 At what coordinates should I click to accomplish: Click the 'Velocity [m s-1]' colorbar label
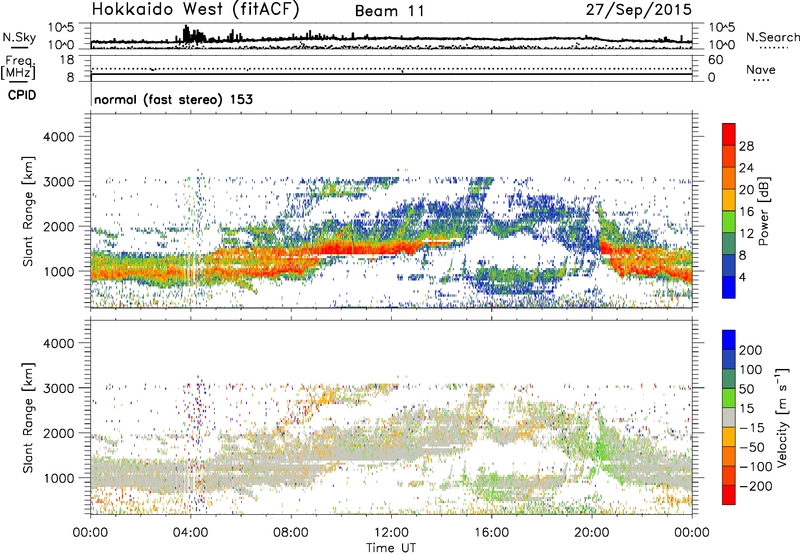(781, 417)
